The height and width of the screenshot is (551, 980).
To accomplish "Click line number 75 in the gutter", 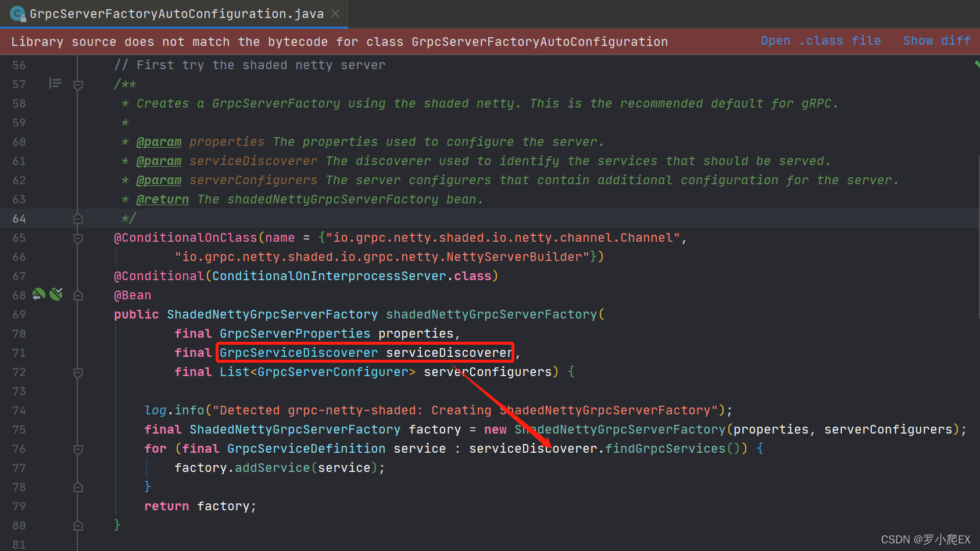I will [x=19, y=429].
